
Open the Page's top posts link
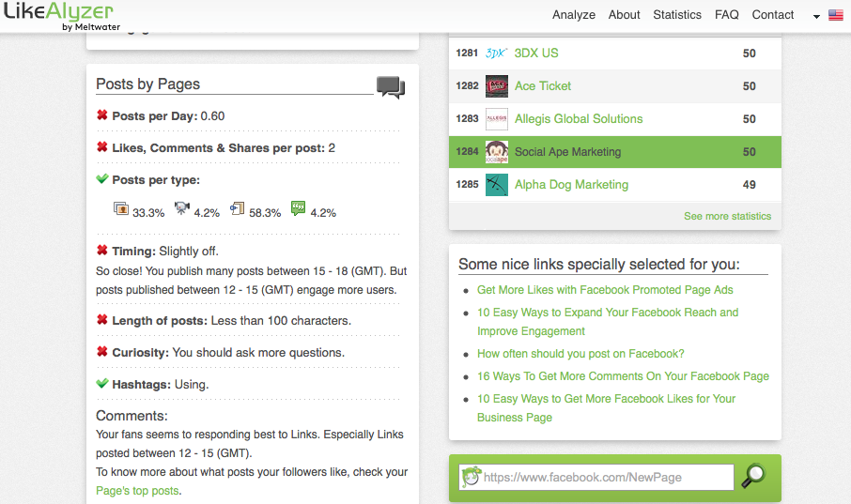point(137,490)
